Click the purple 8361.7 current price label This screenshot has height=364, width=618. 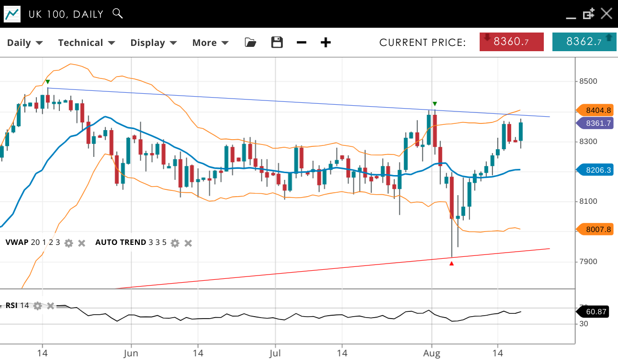pos(596,123)
